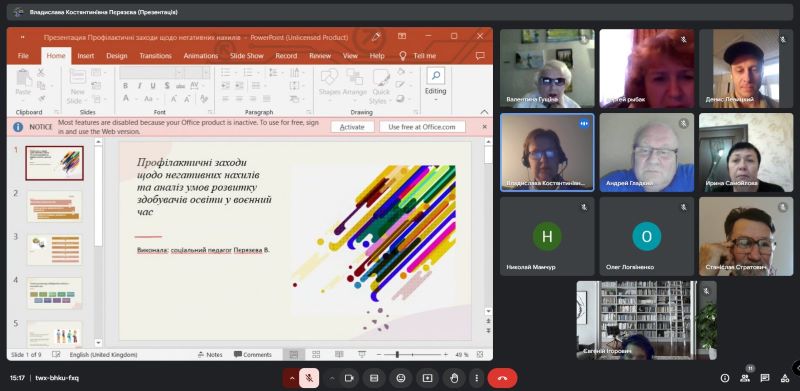Show the participants list icon
Viewport: 800px width, 391px height.
pyautogui.click(x=745, y=378)
